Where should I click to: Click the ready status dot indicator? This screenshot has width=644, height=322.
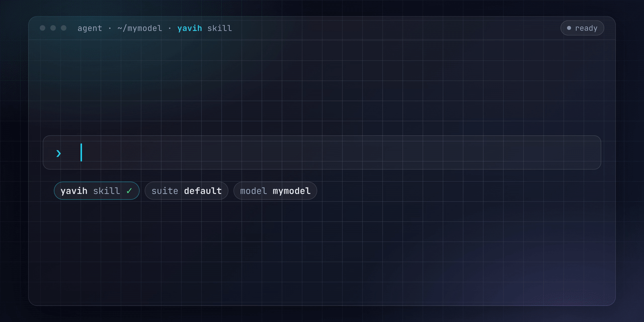point(569,28)
